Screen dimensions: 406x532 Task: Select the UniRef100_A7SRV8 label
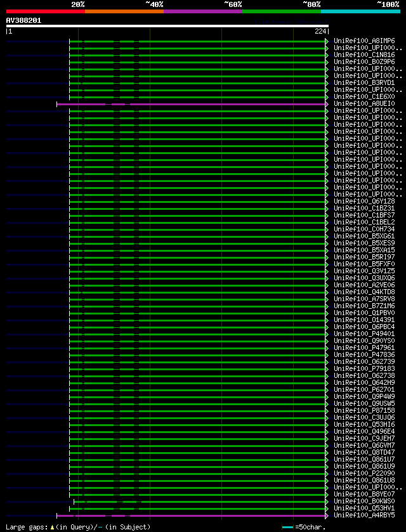click(x=364, y=299)
